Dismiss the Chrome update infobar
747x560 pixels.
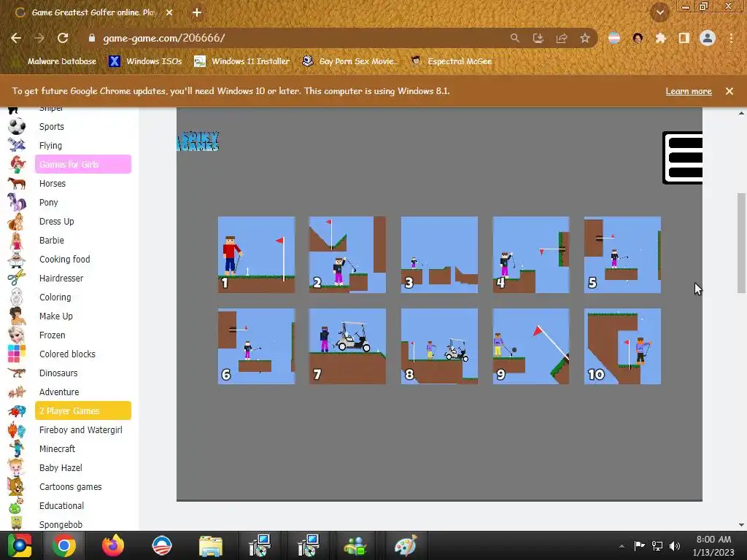click(x=729, y=91)
